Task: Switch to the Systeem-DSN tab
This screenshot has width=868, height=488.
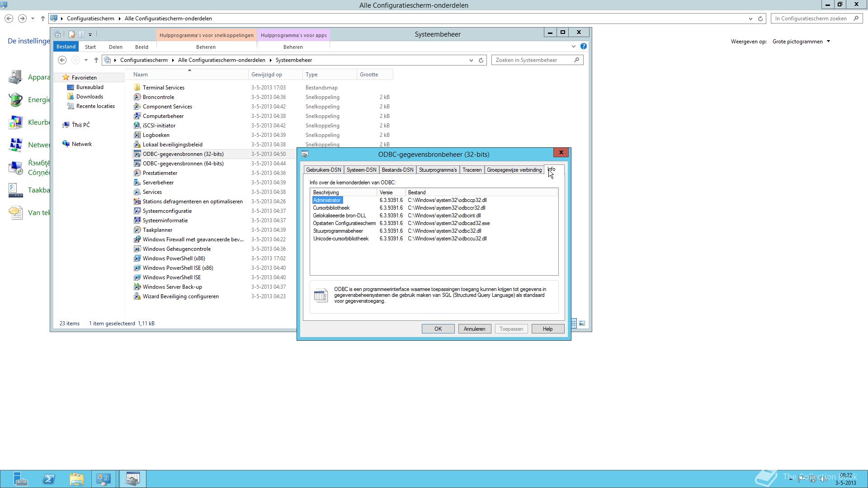Action: point(361,170)
